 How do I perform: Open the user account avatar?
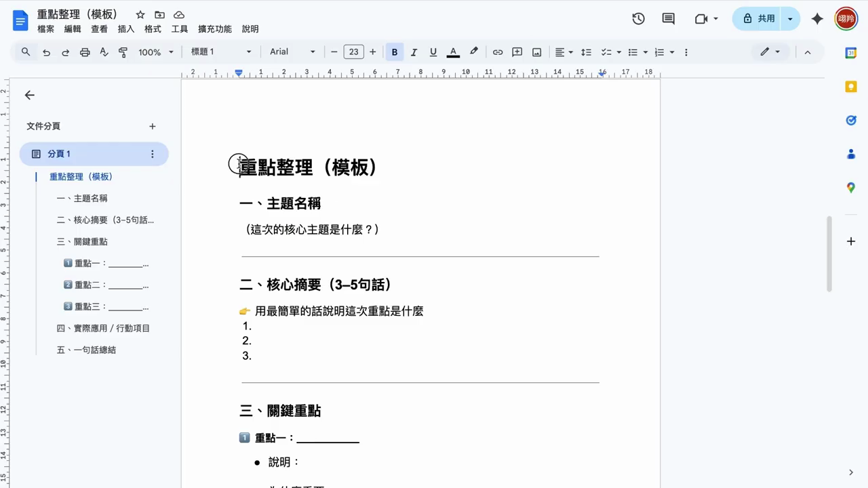846,19
